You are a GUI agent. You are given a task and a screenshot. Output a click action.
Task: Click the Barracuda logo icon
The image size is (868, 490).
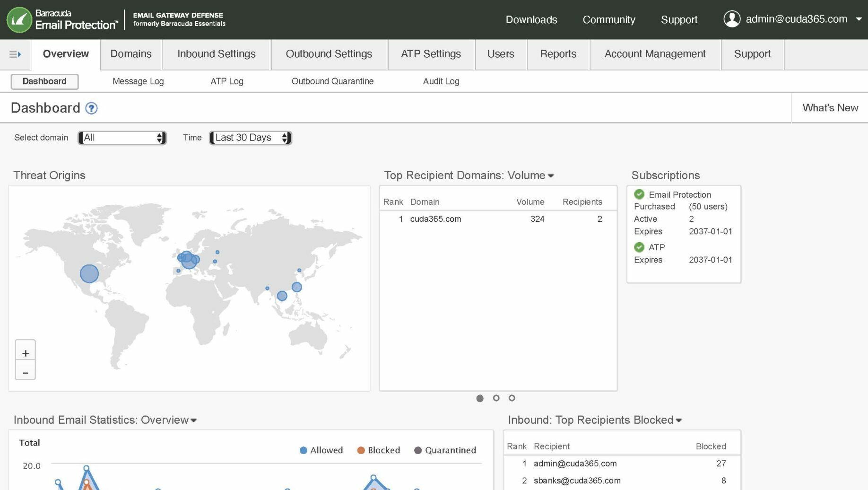[19, 20]
